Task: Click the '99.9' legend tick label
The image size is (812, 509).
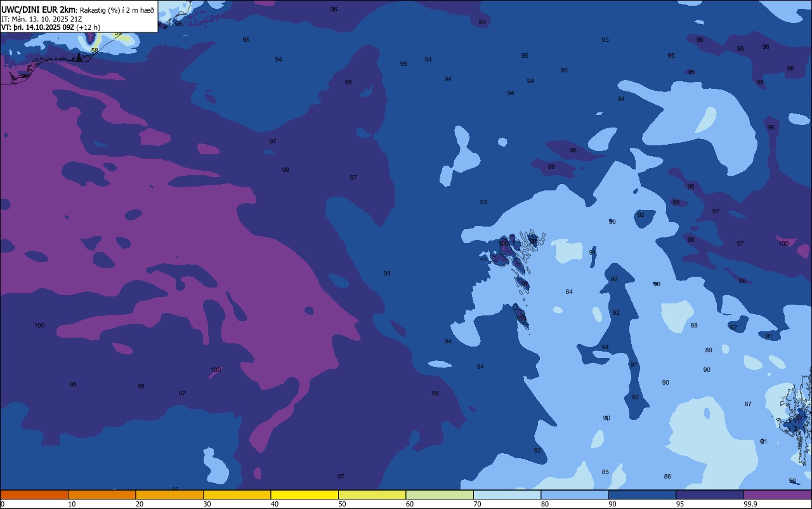Action: 749,504
